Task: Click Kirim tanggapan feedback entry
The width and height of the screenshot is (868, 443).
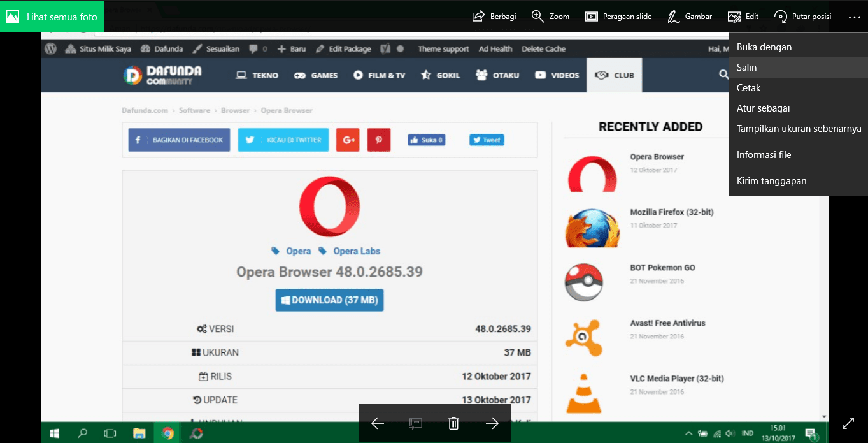Action: [x=771, y=181]
